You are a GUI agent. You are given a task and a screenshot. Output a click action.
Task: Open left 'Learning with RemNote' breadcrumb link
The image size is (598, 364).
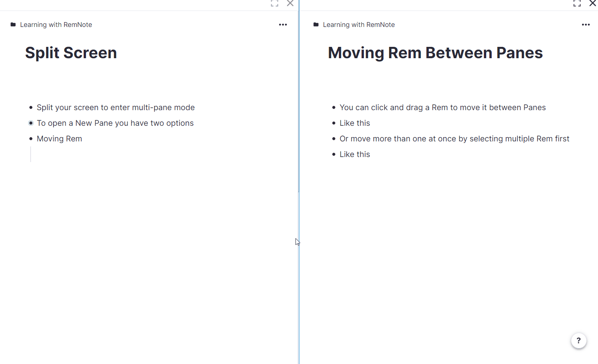click(x=56, y=25)
